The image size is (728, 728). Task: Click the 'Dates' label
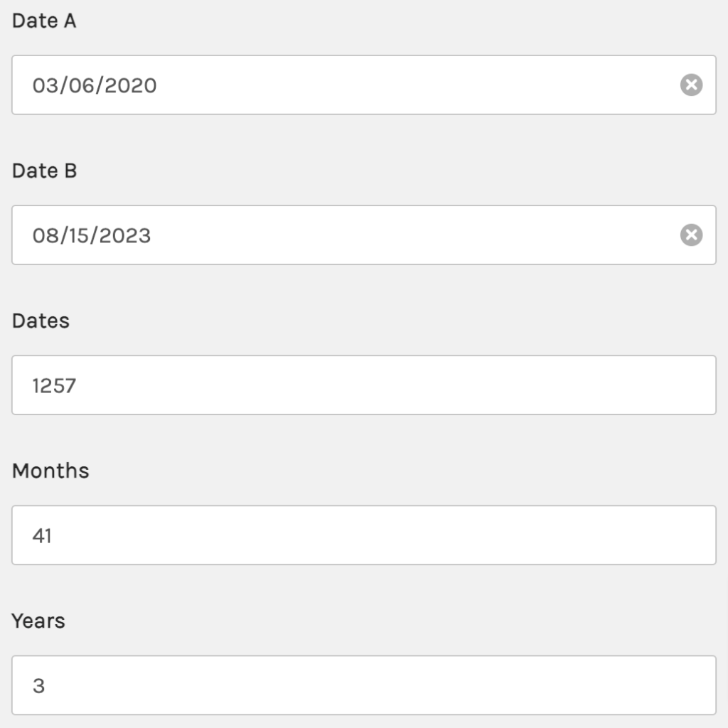[x=41, y=321]
